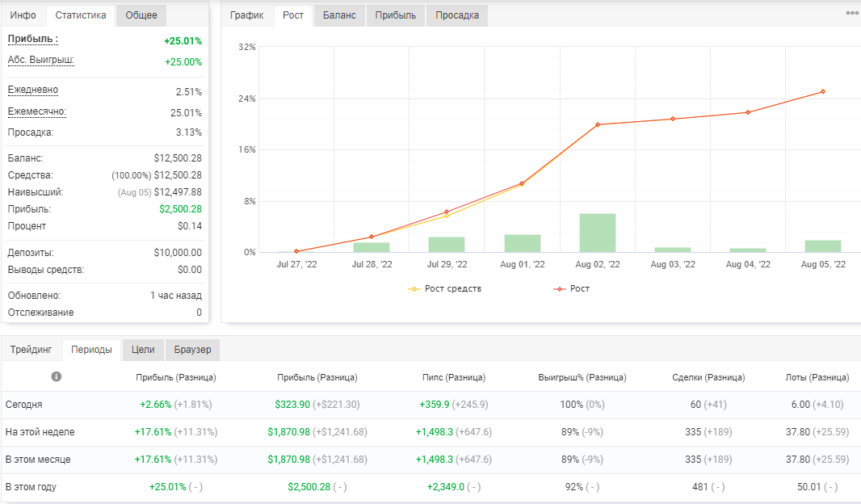Screen dimensions: 861x504
Task: Click the Выводы средств $0.00 value
Action: (x=190, y=270)
